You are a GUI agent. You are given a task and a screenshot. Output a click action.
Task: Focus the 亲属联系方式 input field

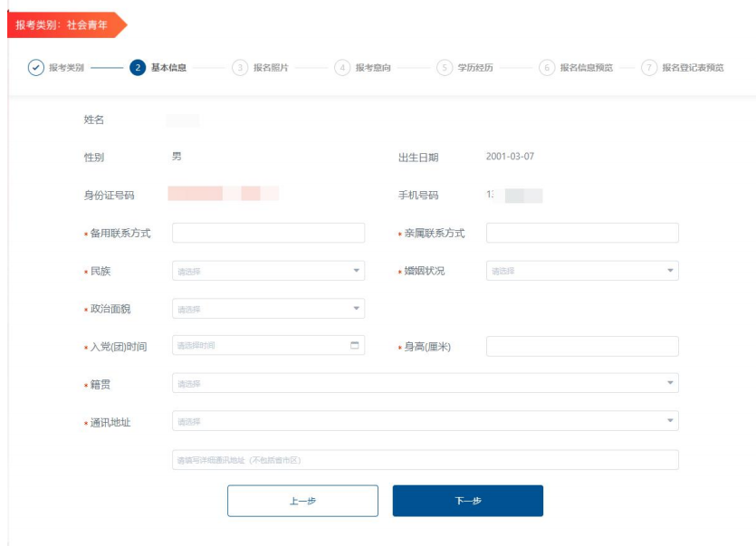coord(582,233)
